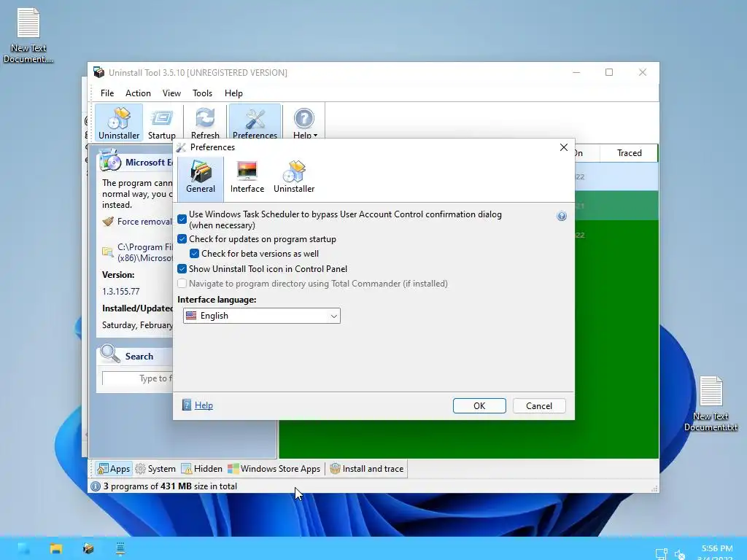Close the Preferences dialog
The height and width of the screenshot is (560, 747).
tap(564, 147)
